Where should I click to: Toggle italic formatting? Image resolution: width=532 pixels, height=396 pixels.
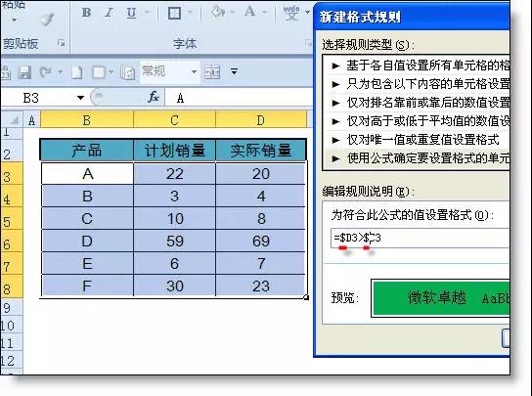tap(109, 13)
